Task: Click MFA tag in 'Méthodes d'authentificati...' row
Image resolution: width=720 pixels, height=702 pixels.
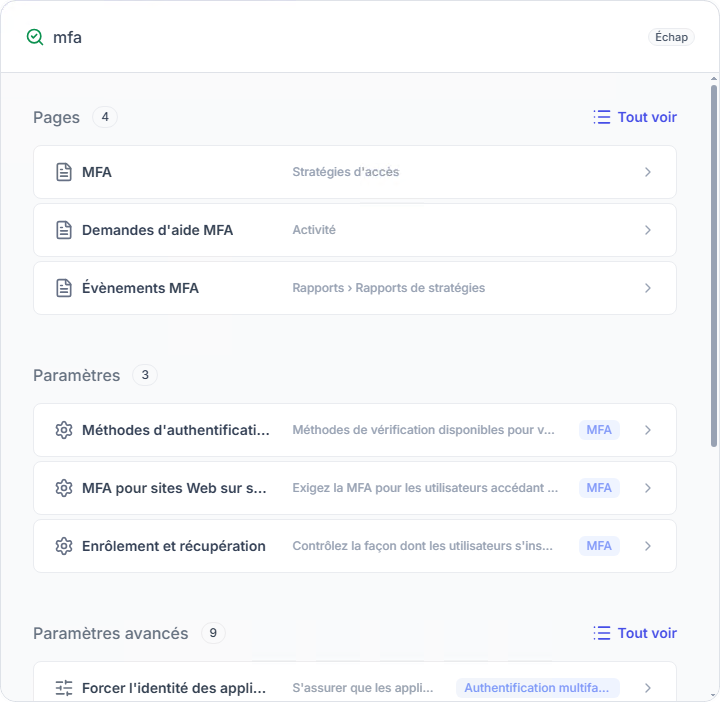Action: tap(599, 430)
